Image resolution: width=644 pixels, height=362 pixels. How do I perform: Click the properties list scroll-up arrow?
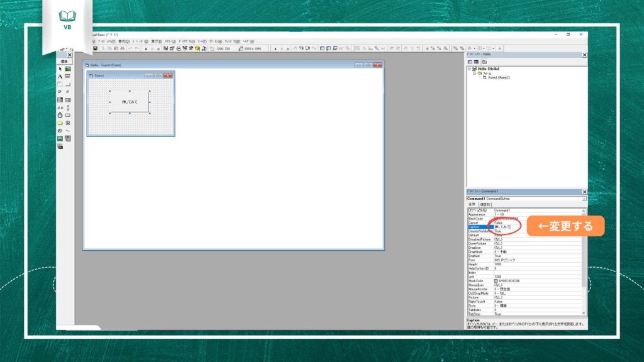click(584, 211)
